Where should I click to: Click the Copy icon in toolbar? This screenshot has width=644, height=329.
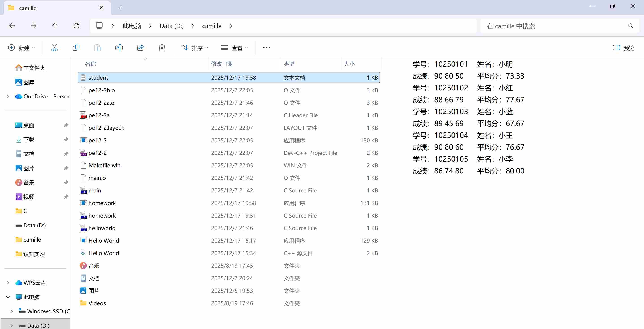pyautogui.click(x=76, y=47)
